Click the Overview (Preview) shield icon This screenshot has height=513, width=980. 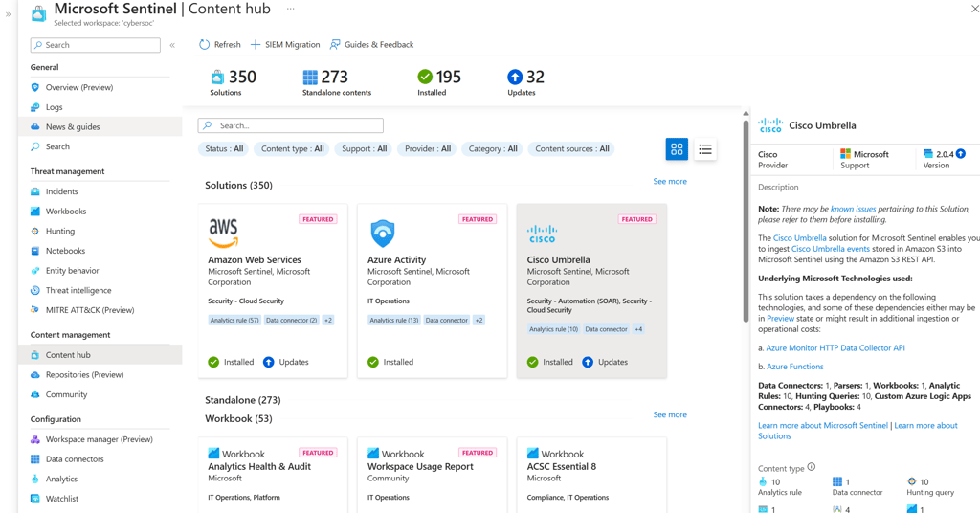(35, 87)
